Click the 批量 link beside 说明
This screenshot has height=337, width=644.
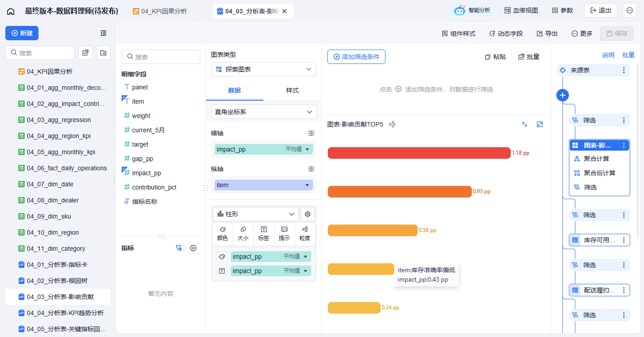coord(628,55)
